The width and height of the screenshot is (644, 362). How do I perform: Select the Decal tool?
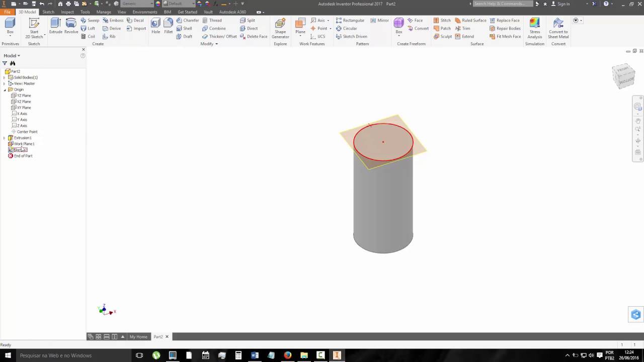coord(135,21)
